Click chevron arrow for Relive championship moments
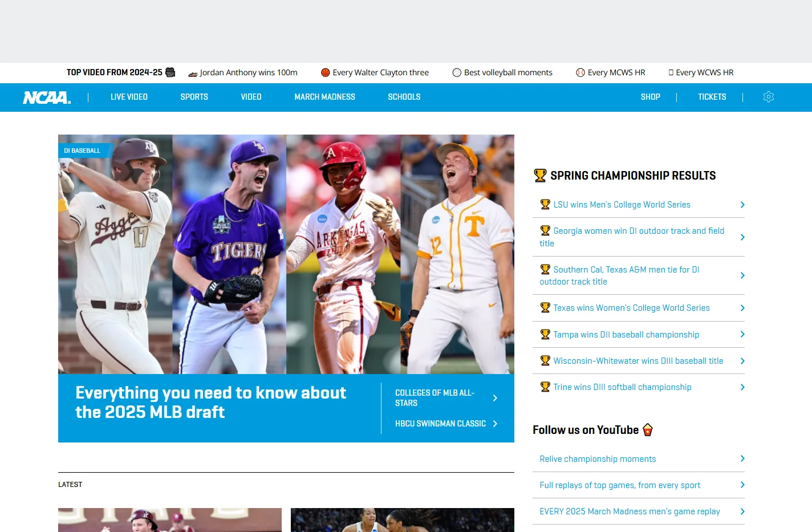Screen dimensions: 812x532 [742, 458]
